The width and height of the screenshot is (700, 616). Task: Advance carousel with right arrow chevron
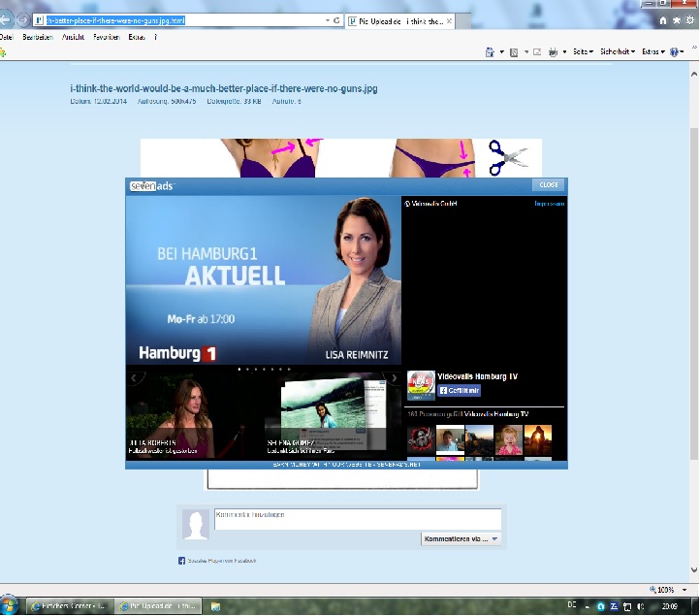pos(394,378)
